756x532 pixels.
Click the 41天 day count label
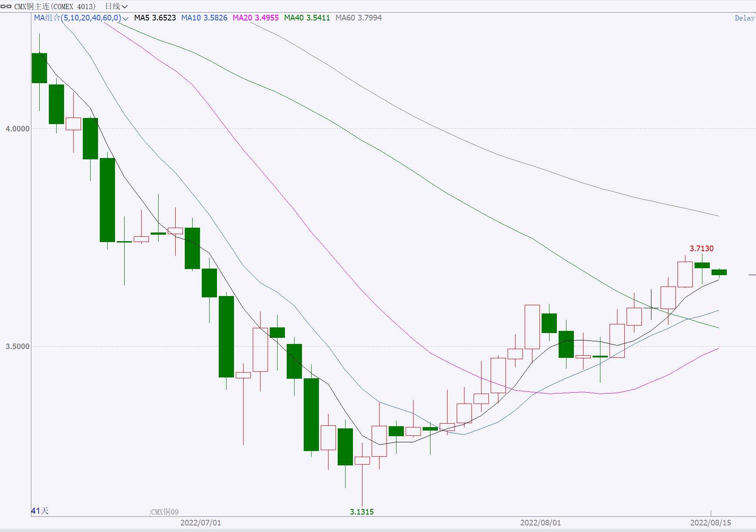(x=40, y=511)
